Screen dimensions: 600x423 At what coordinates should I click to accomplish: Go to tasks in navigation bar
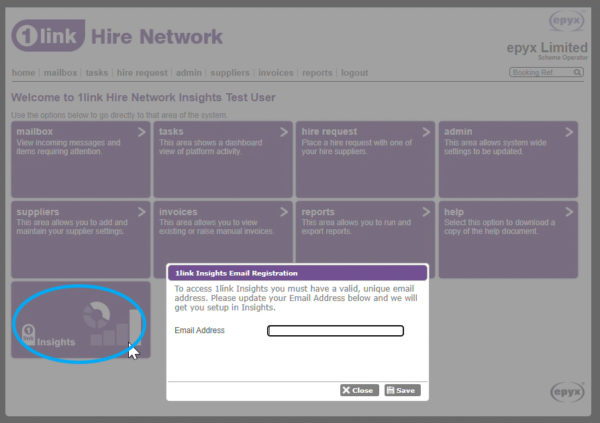[97, 73]
